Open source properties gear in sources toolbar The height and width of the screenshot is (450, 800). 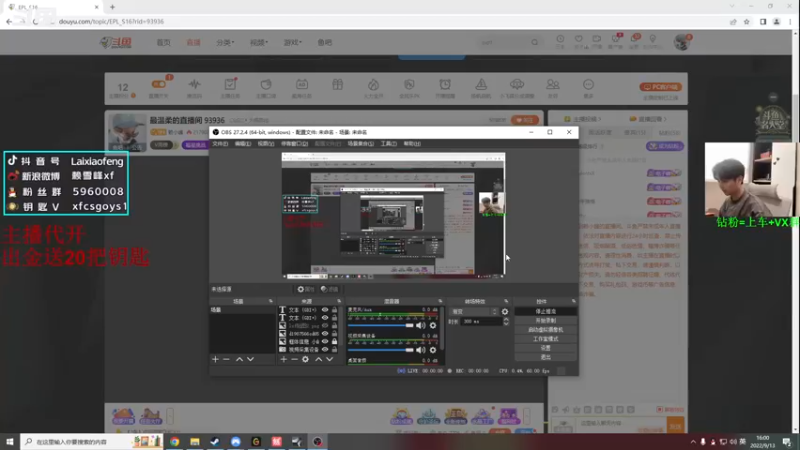pyautogui.click(x=305, y=359)
